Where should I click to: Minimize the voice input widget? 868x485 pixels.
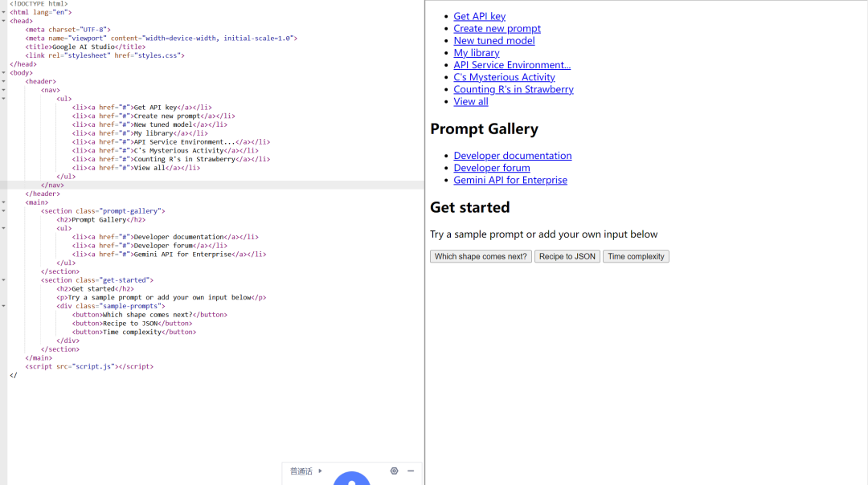[x=411, y=471]
